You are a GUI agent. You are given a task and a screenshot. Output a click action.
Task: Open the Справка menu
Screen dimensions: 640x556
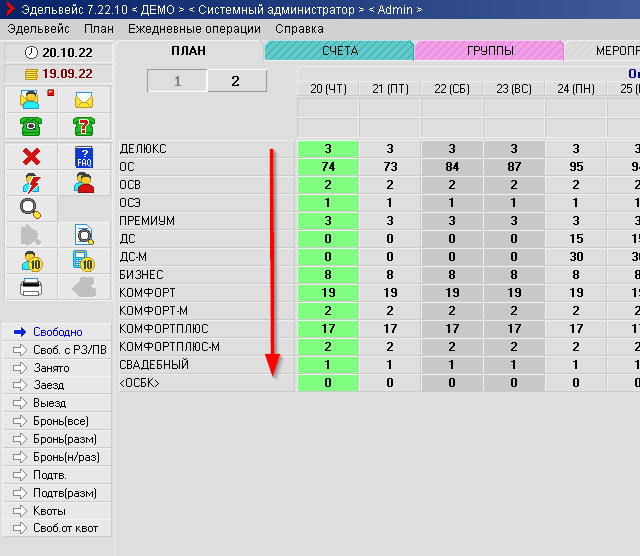tap(299, 29)
